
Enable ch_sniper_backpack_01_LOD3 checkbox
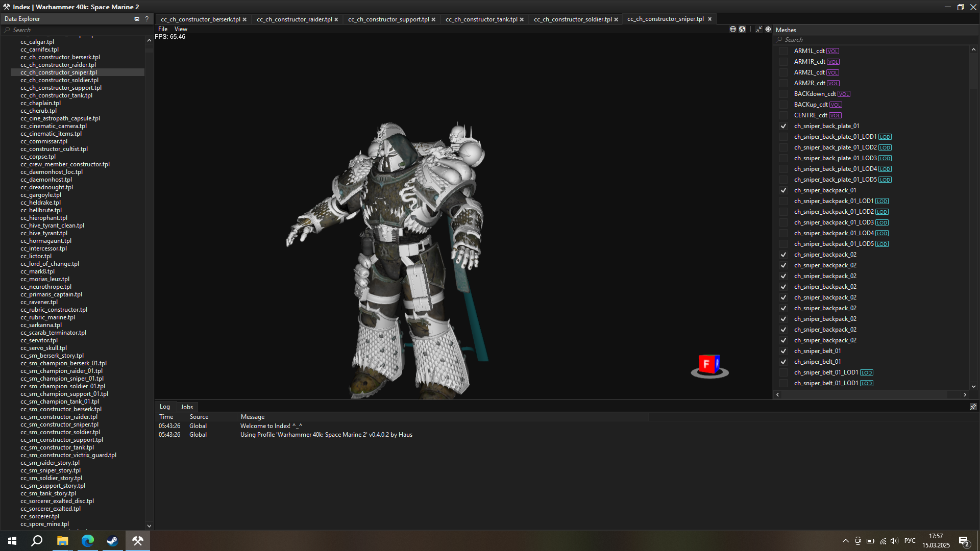pyautogui.click(x=783, y=222)
